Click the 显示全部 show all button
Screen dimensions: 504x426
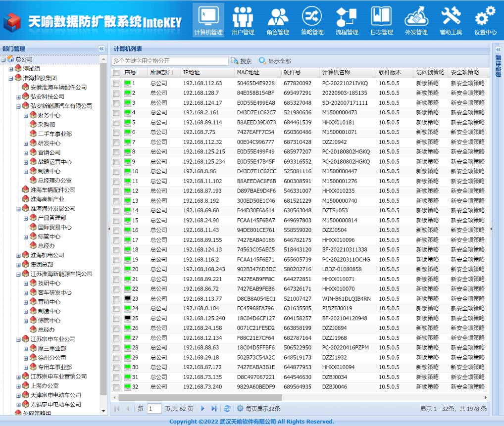[275, 61]
